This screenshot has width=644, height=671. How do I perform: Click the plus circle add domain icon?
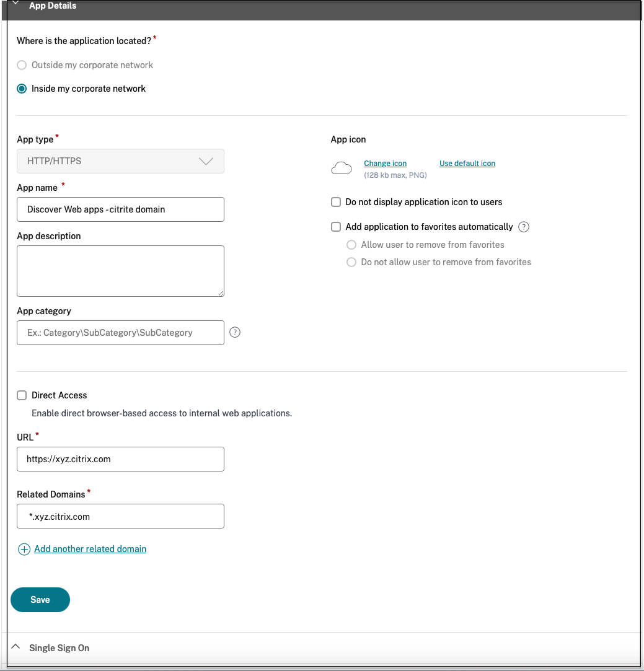pyautogui.click(x=24, y=549)
